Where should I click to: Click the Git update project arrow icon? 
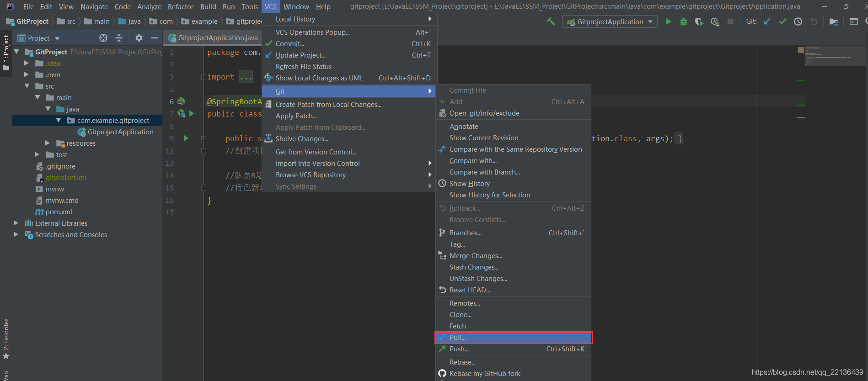click(x=767, y=21)
